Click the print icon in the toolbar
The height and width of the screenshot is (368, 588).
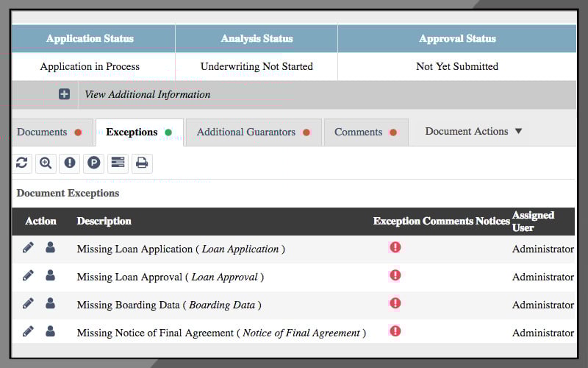pyautogui.click(x=142, y=163)
